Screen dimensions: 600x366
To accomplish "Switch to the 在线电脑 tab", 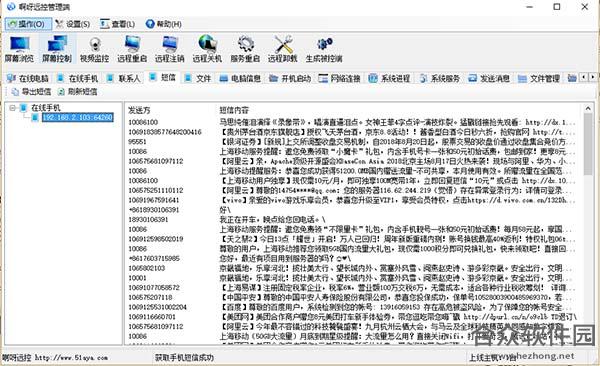I will click(28, 78).
